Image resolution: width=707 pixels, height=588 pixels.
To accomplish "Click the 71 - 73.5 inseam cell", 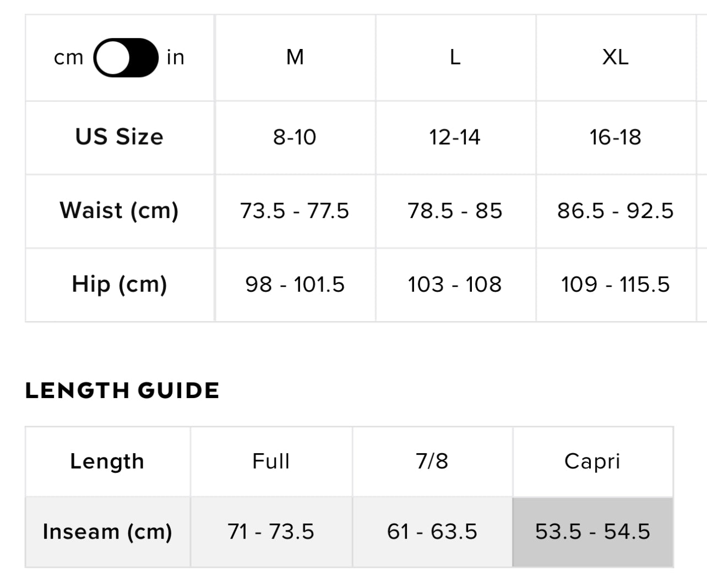I will click(x=271, y=532).
